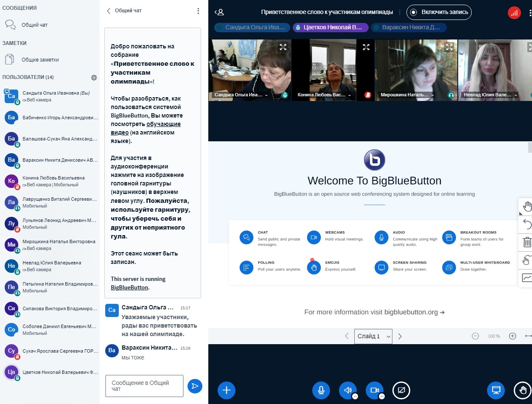Click user avatar Су Сукач Ярослава
Image resolution: width=532 pixels, height=404 pixels.
click(x=11, y=351)
